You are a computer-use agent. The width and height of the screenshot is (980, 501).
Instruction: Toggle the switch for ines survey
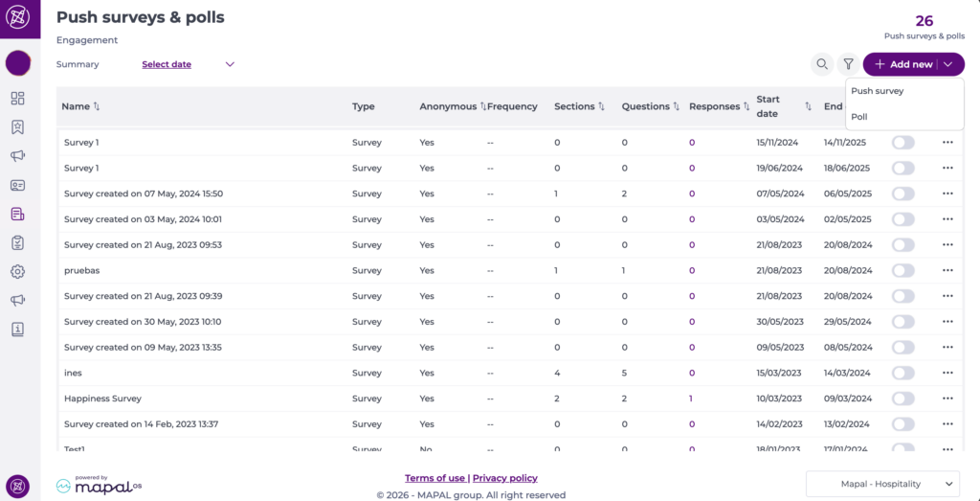(902, 373)
